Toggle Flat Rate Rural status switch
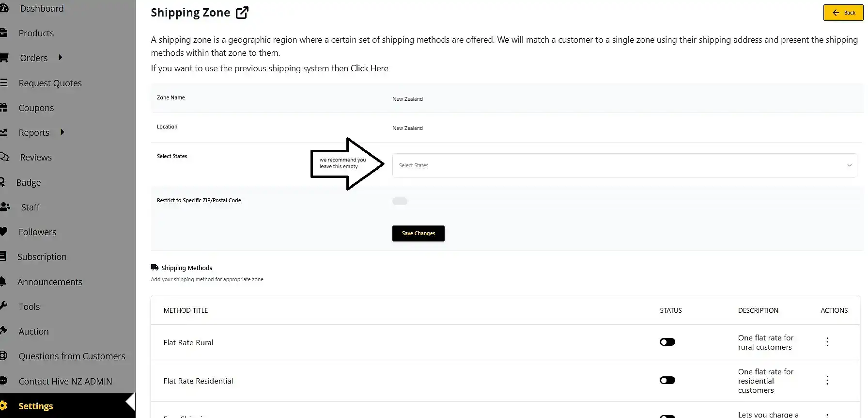 coord(667,342)
